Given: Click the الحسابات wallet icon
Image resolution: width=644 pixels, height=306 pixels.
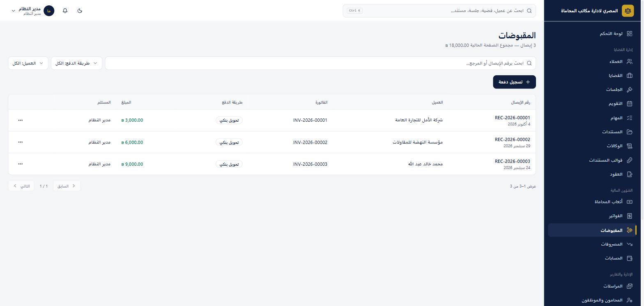Looking at the screenshot, I should [x=630, y=258].
